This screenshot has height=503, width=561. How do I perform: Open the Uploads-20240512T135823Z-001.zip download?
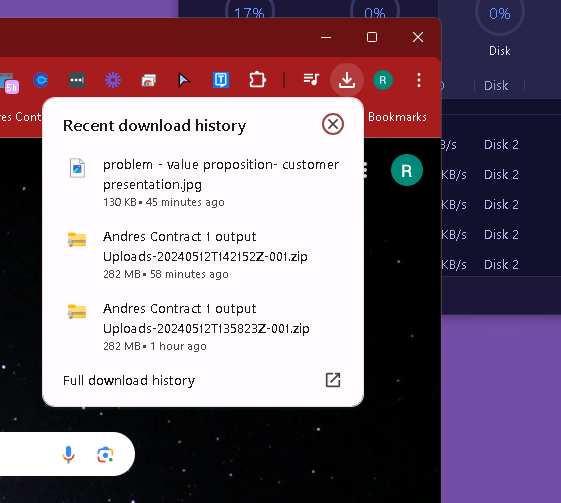click(x=203, y=326)
